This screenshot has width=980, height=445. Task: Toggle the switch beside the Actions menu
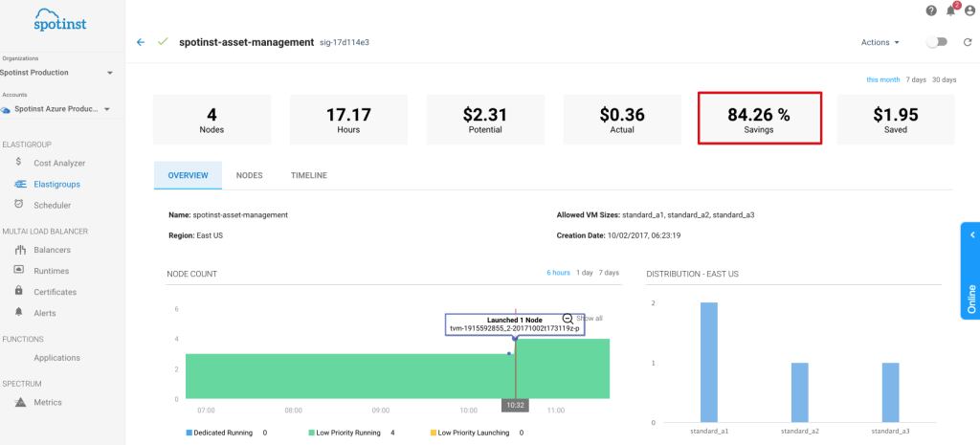click(x=936, y=42)
